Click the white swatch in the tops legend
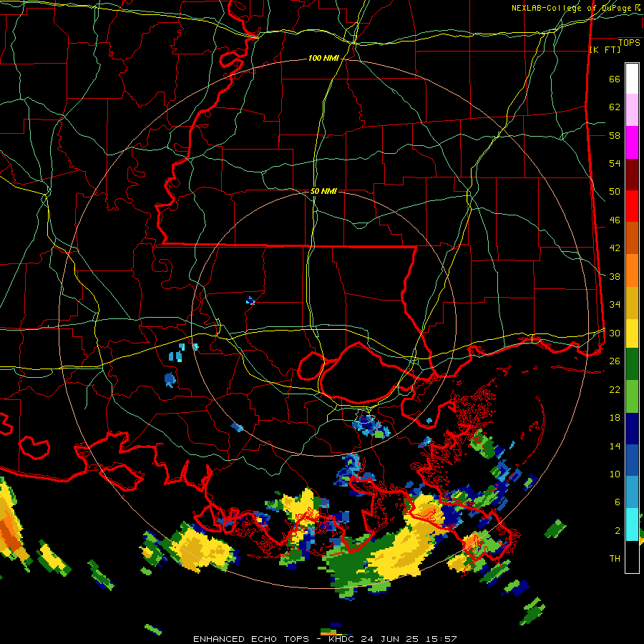The height and width of the screenshot is (644, 644). pyautogui.click(x=632, y=79)
